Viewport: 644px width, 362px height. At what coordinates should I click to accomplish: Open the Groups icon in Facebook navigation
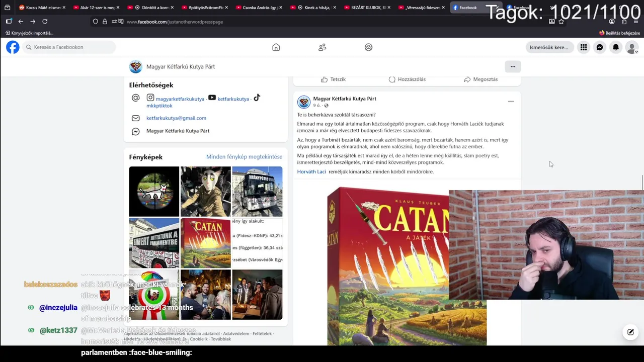pos(368,47)
